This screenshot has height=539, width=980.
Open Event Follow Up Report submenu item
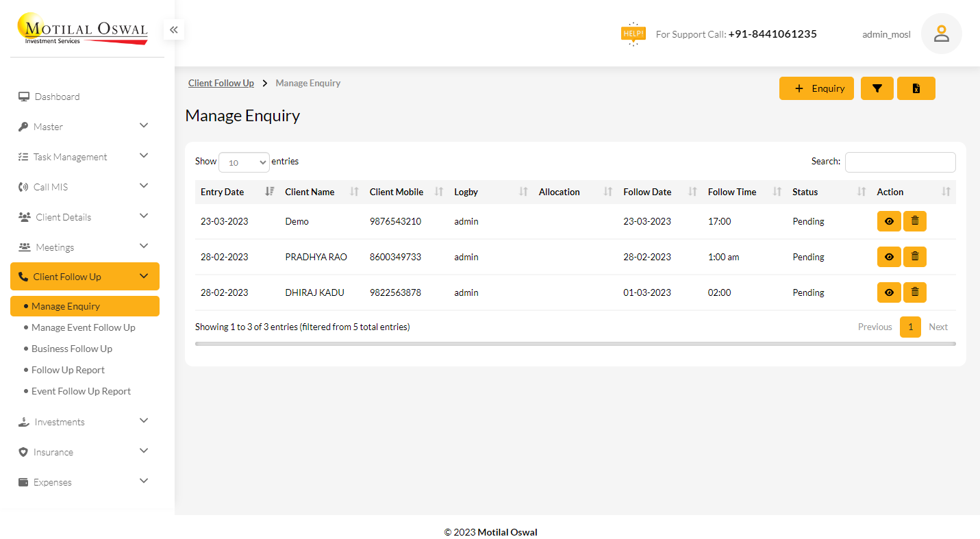click(81, 391)
